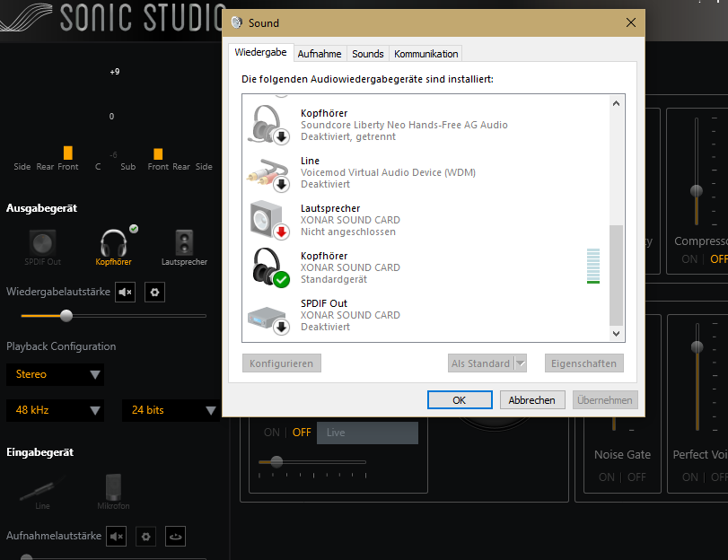
Task: Open Eigenschaften for the selected device
Action: (x=584, y=363)
